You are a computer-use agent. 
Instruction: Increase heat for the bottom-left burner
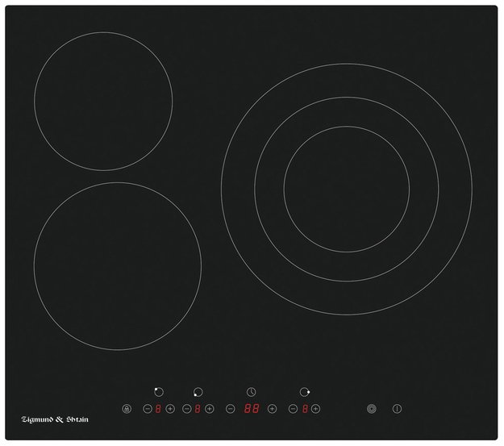[x=210, y=409]
